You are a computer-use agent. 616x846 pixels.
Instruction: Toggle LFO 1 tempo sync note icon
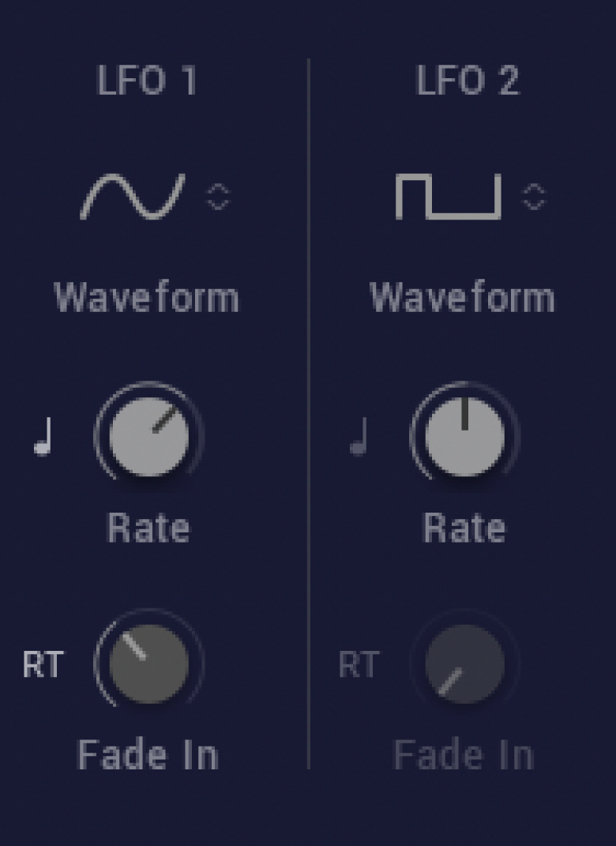43,436
